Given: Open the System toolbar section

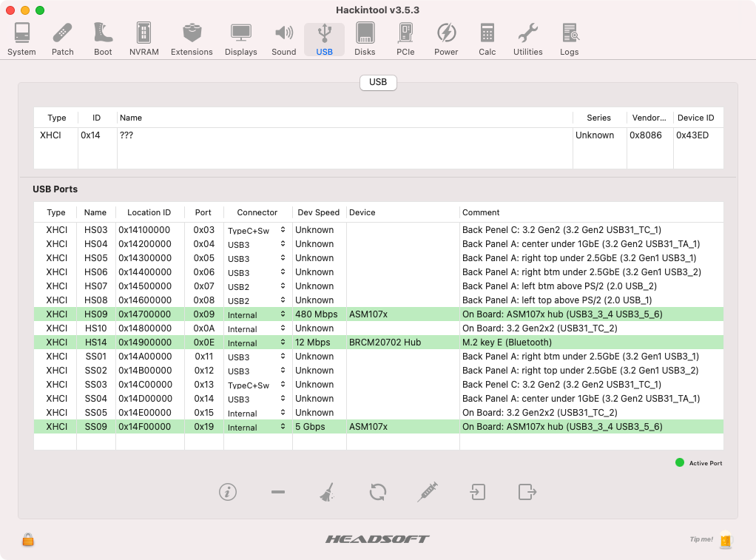Looking at the screenshot, I should [21, 39].
